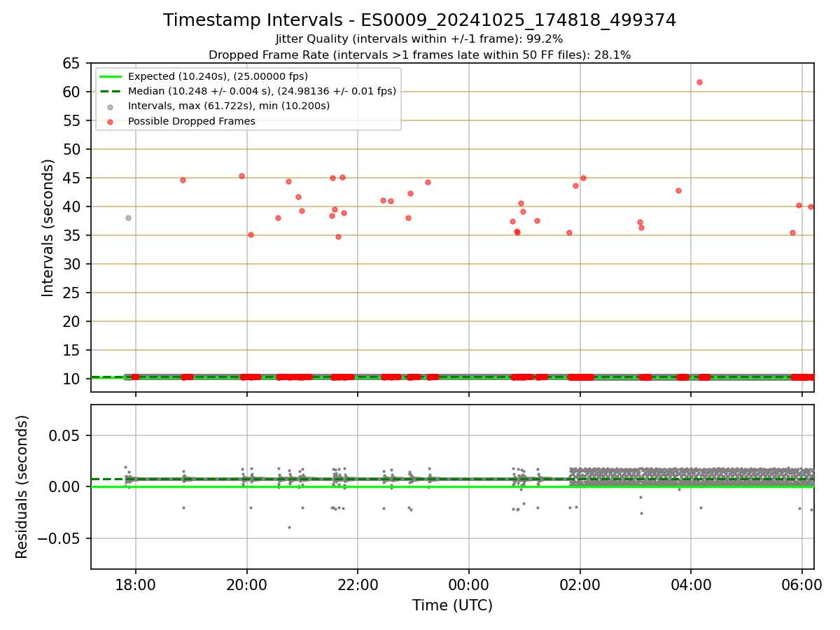The height and width of the screenshot is (630, 840).
Task: Click the y-axis tick label '65'
Action: [72, 63]
